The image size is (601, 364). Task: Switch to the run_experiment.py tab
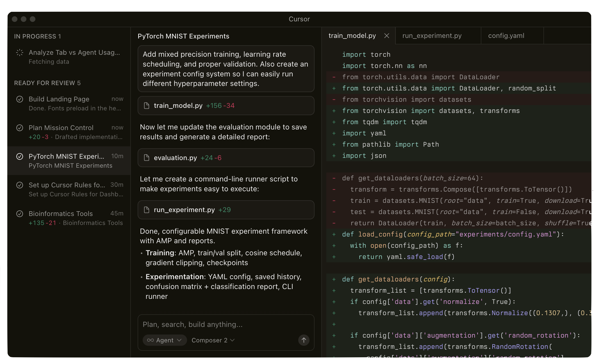pyautogui.click(x=432, y=36)
